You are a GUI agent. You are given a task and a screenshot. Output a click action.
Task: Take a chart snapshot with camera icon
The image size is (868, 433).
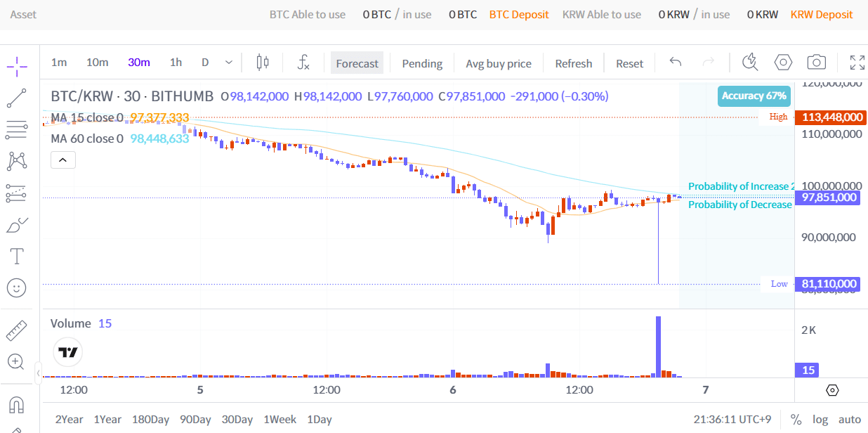pos(816,63)
